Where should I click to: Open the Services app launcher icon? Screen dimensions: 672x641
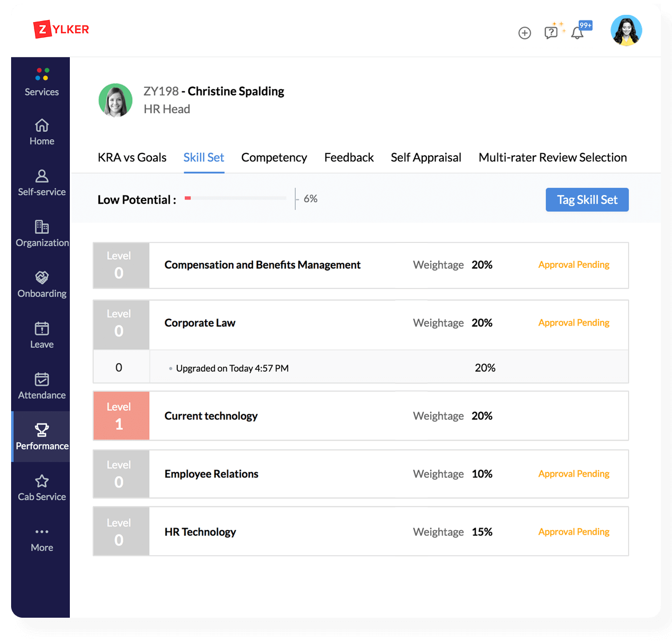(42, 74)
